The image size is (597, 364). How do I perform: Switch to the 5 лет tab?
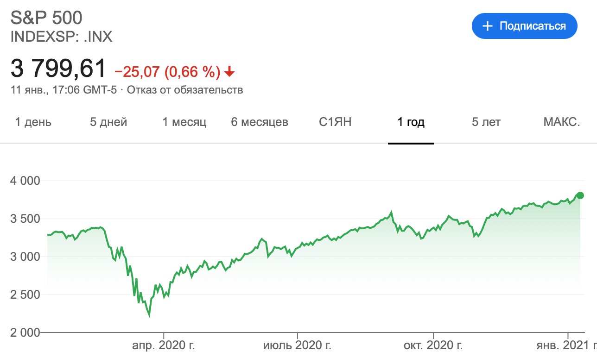486,122
